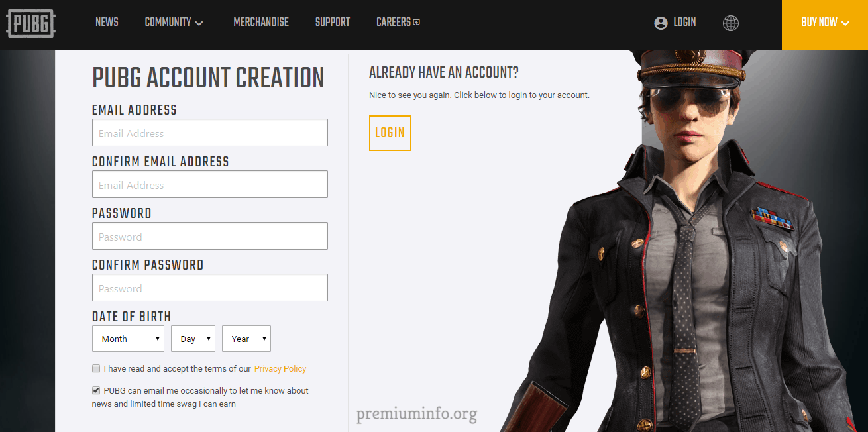Uncheck the PUBG email news checkbox
Image resolution: width=868 pixels, height=432 pixels.
pyautogui.click(x=96, y=390)
